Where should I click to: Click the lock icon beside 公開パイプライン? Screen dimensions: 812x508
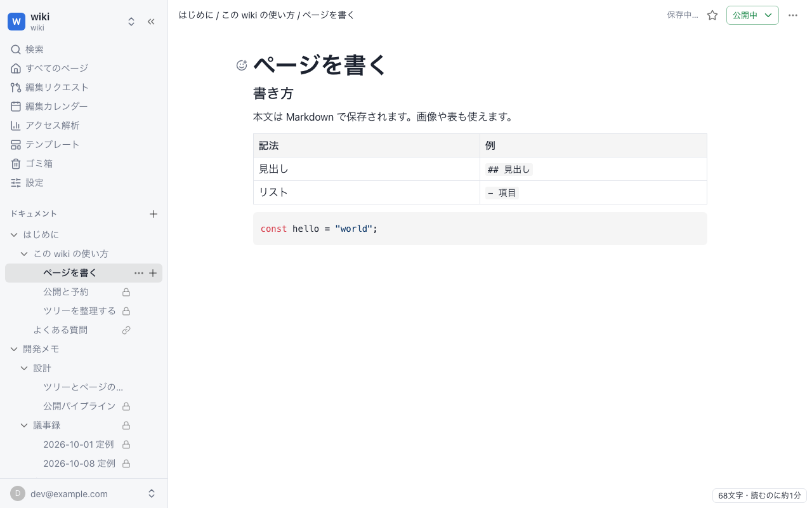click(126, 406)
